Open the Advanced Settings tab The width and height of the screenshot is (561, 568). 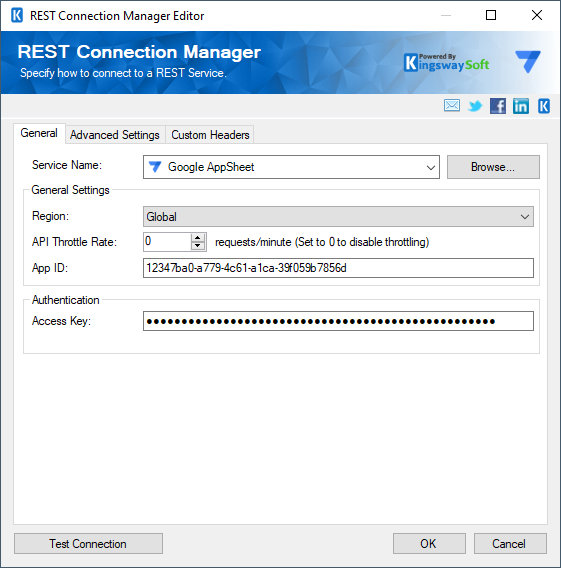tap(115, 135)
